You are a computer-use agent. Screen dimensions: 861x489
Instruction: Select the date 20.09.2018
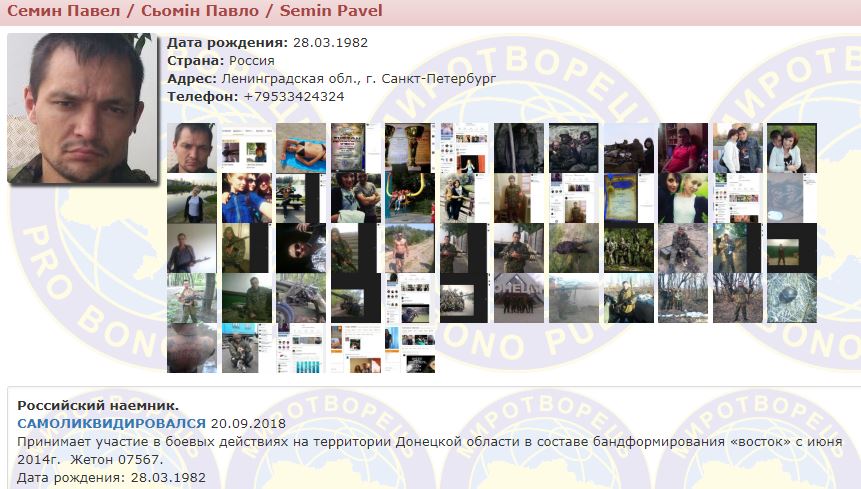click(248, 424)
